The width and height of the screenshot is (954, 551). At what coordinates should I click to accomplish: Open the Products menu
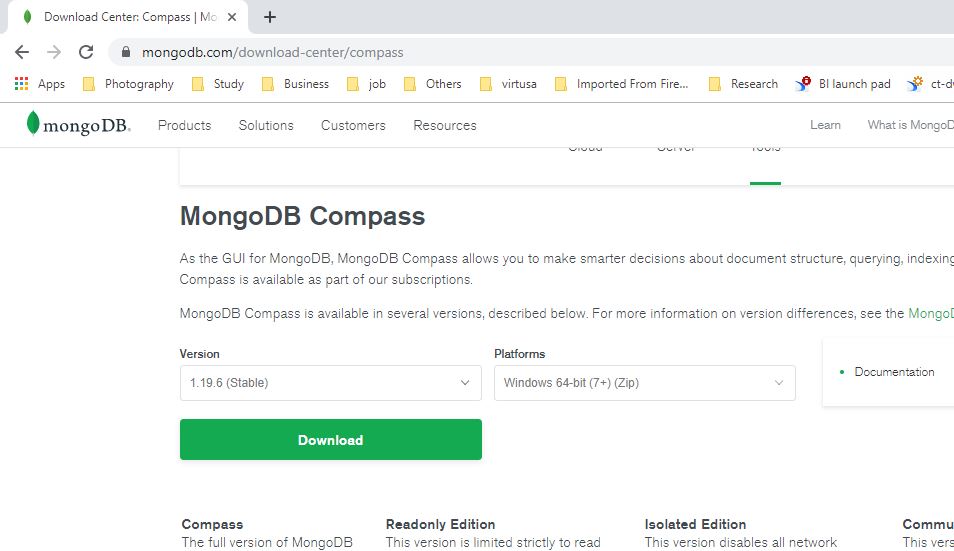coord(184,125)
